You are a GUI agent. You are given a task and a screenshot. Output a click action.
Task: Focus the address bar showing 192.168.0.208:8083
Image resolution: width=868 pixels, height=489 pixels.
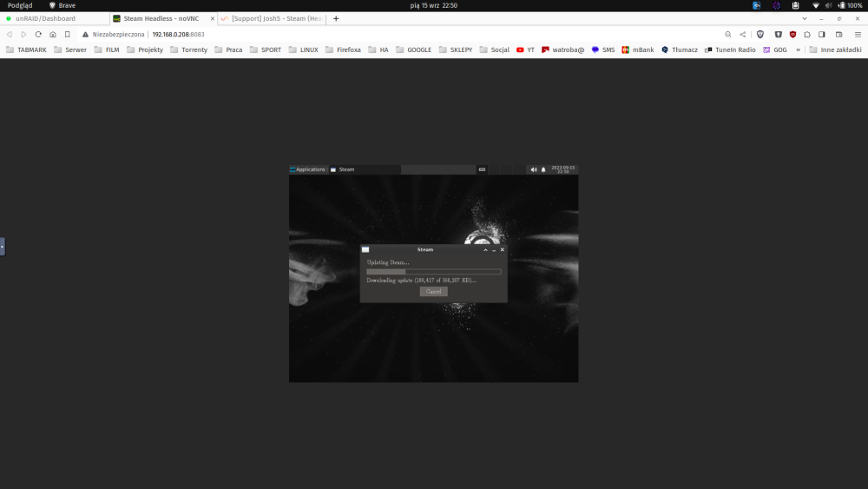coord(178,35)
